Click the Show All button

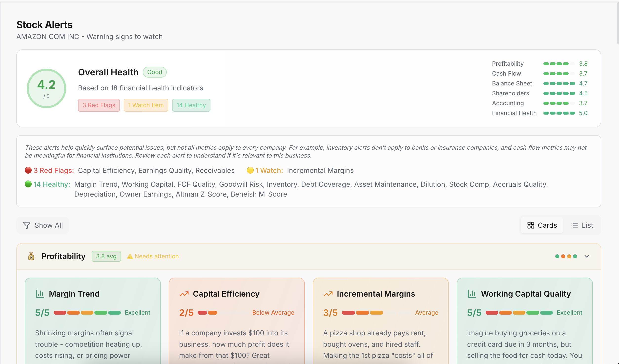pyautogui.click(x=43, y=225)
